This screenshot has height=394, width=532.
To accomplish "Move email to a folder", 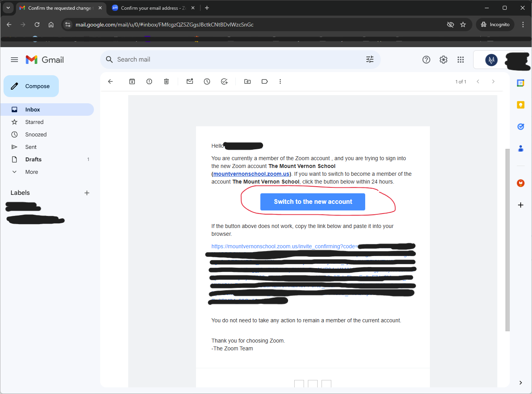I will [247, 81].
